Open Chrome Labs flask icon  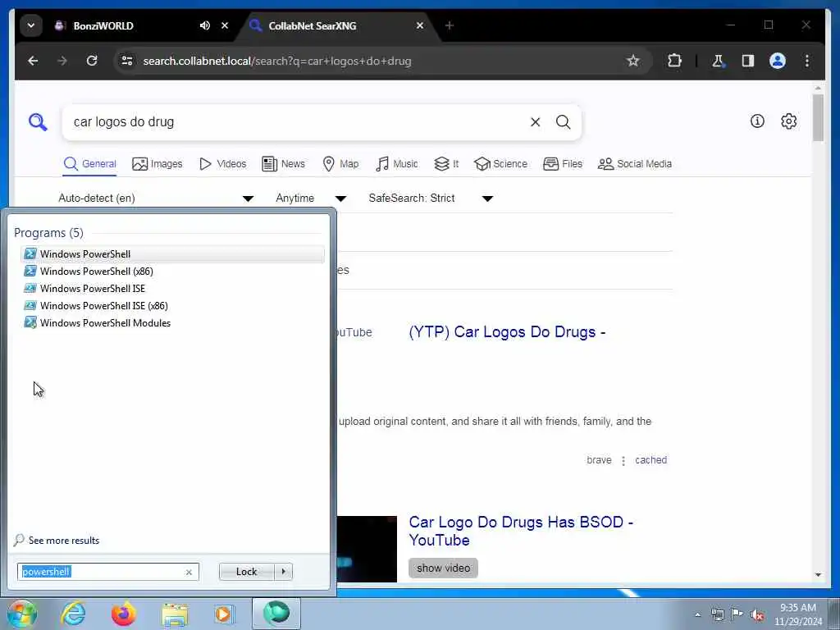click(718, 61)
